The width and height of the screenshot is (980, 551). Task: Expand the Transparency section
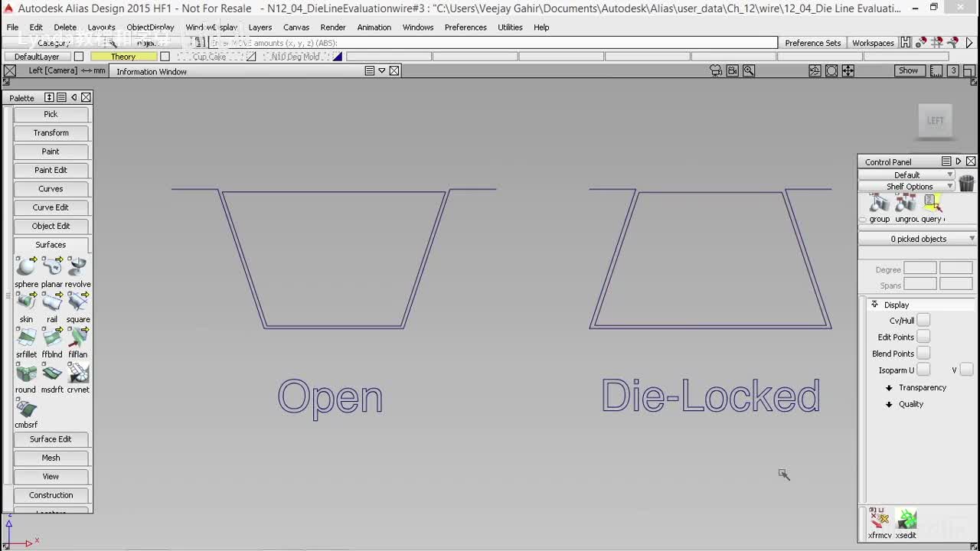tap(889, 388)
